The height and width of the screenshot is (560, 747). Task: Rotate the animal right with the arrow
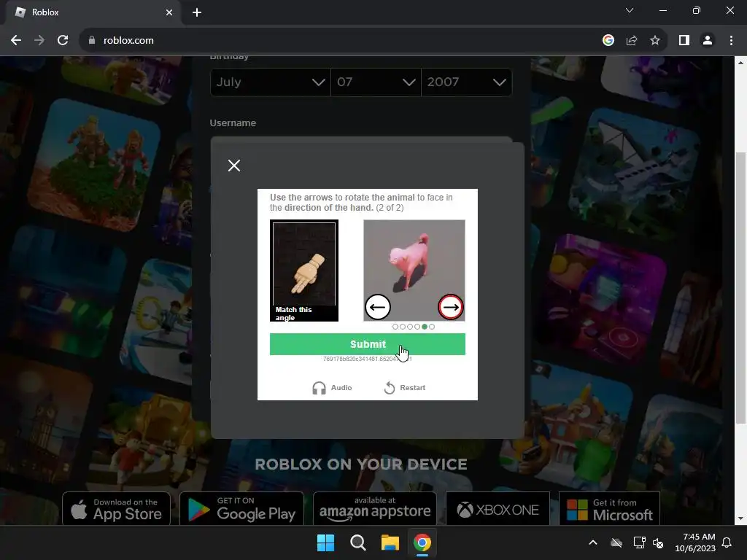(451, 307)
